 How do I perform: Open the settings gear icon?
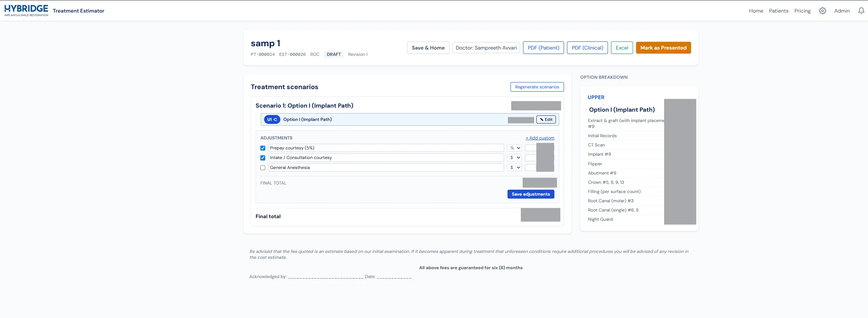[x=822, y=11]
